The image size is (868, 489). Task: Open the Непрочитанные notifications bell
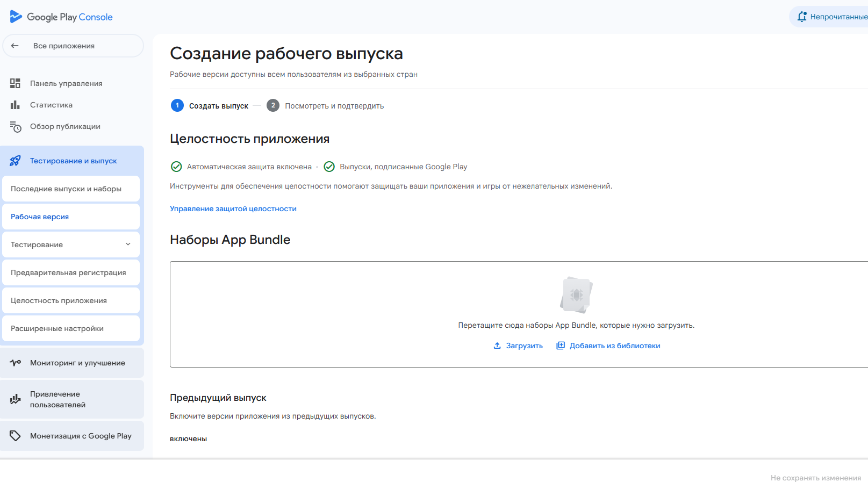801,17
